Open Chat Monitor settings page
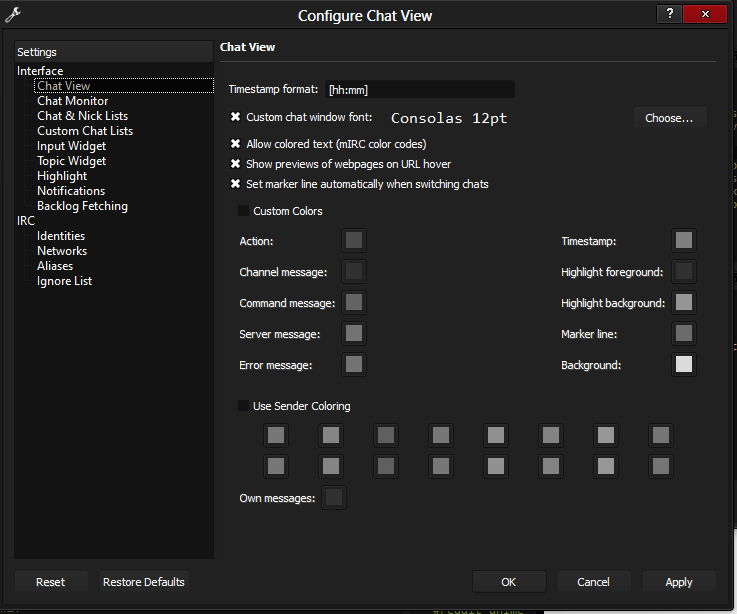The height and width of the screenshot is (614, 737). point(73,101)
